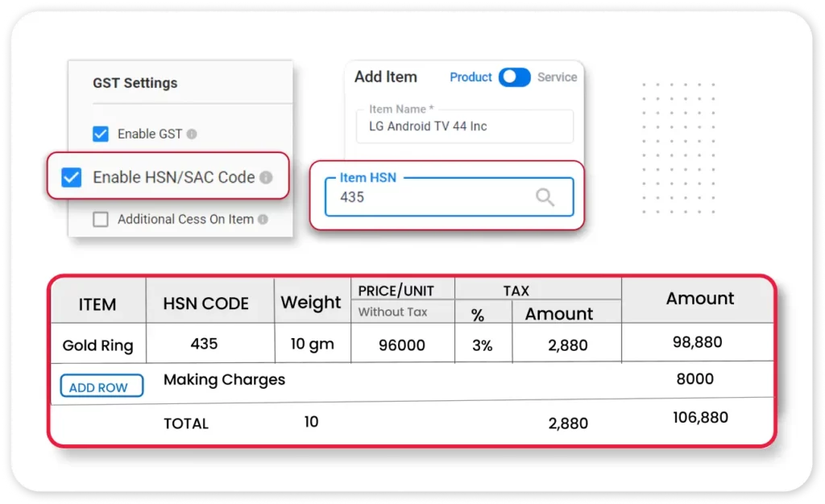Click info icon beside Enable HSN/SAC Code
Image resolution: width=825 pixels, height=504 pixels.
click(x=266, y=178)
